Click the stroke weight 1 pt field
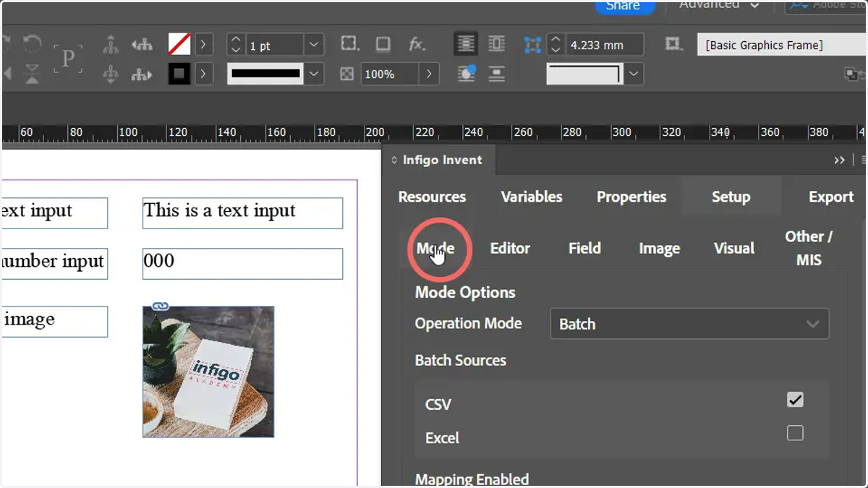The image size is (868, 488). [274, 45]
